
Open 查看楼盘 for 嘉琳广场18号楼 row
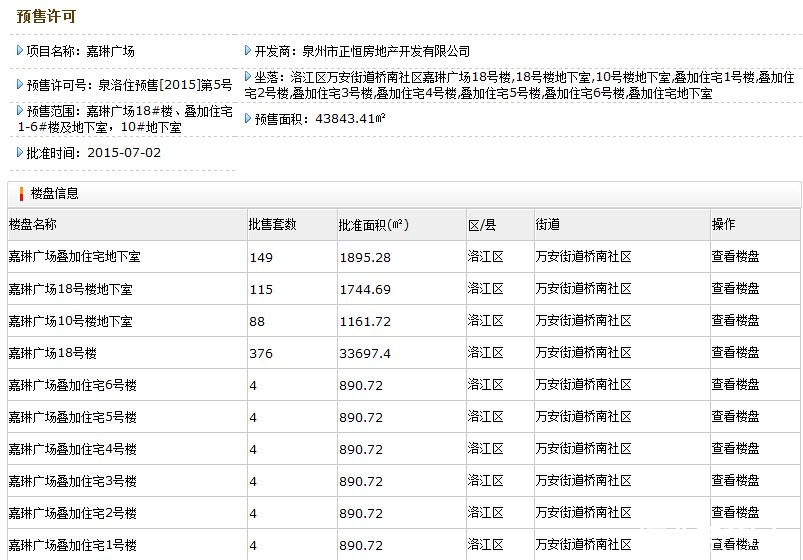click(x=735, y=352)
